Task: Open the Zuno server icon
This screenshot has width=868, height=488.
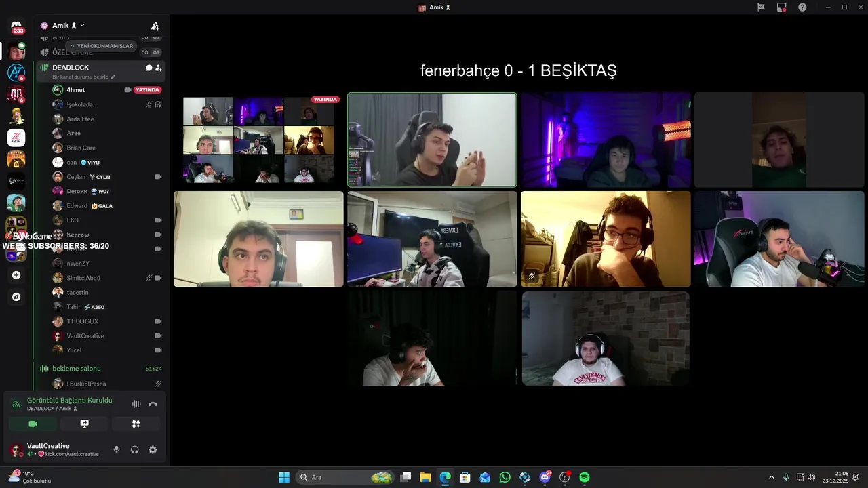Action: click(16, 138)
